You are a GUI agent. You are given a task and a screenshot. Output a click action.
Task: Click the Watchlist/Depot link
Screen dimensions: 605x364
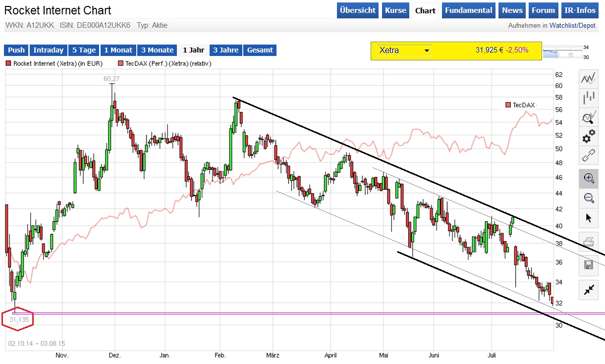572,25
